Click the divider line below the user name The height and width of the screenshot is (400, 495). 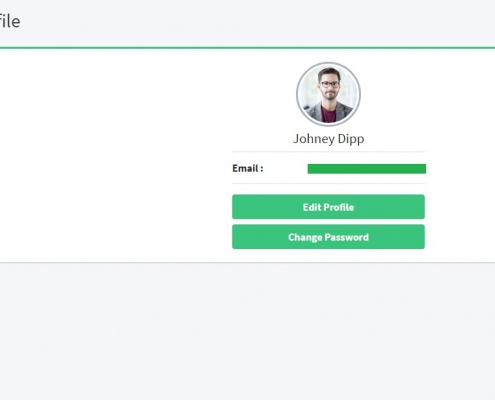pyautogui.click(x=328, y=152)
